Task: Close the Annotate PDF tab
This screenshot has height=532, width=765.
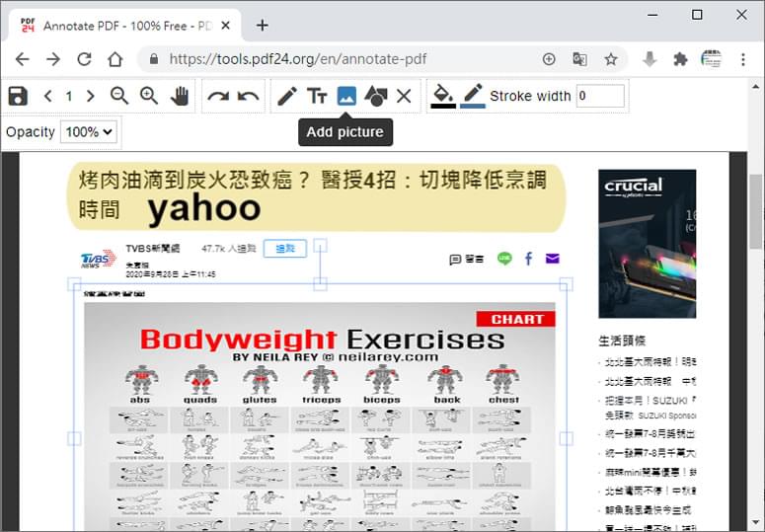Action: [225, 26]
